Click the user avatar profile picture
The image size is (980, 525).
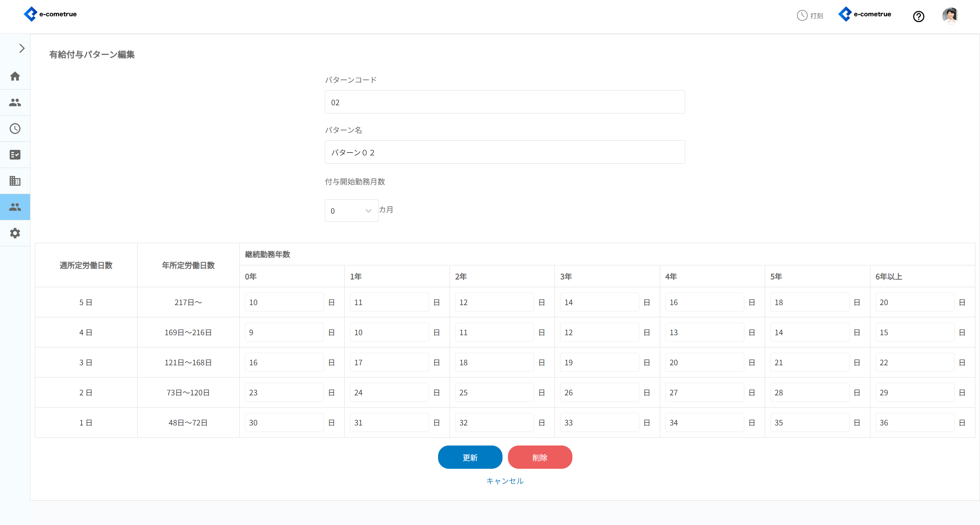(950, 16)
